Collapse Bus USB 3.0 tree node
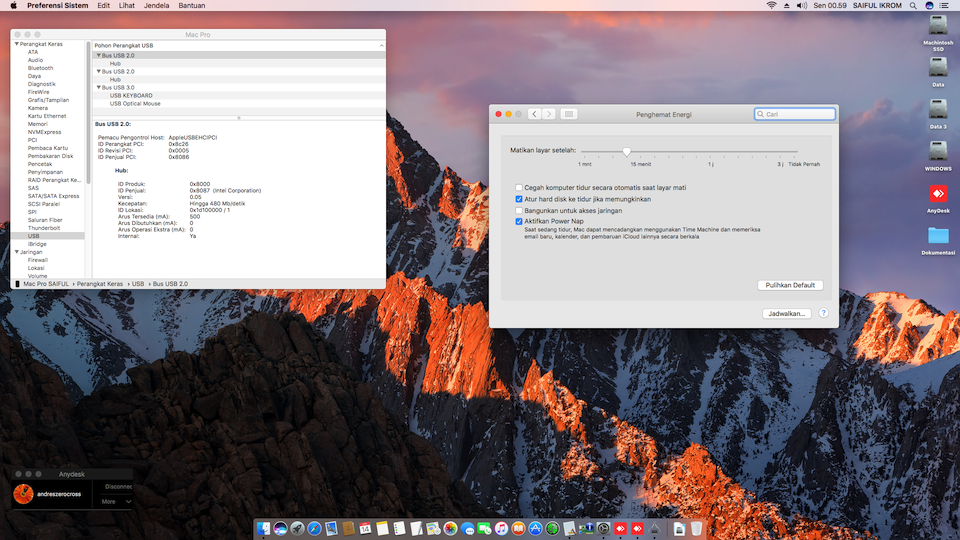This screenshot has height=540, width=960. click(x=99, y=88)
